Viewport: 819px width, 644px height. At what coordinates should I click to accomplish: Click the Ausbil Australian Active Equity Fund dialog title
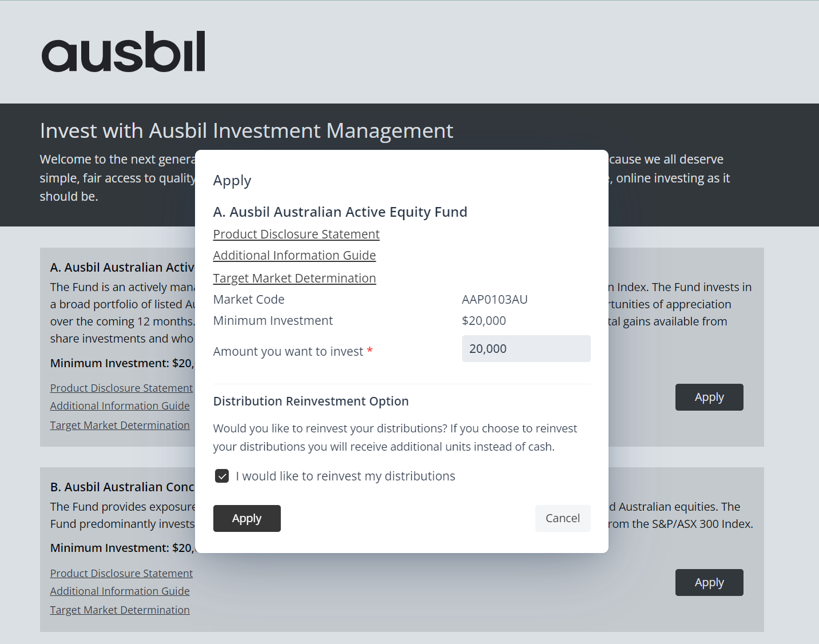[x=340, y=212]
